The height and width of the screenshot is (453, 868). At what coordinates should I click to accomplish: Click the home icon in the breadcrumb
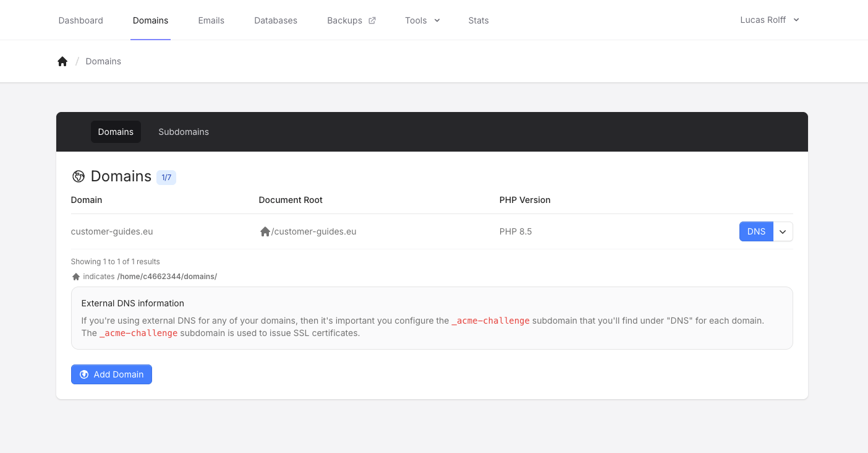click(62, 61)
